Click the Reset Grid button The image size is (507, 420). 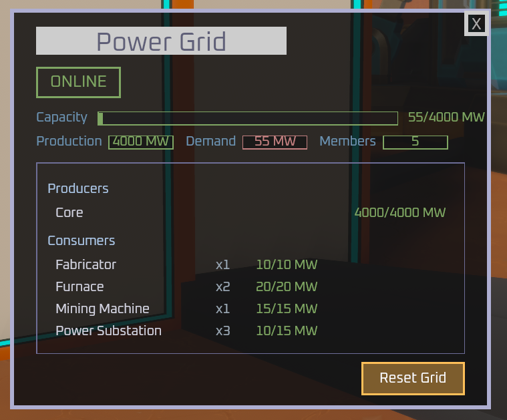coord(413,379)
